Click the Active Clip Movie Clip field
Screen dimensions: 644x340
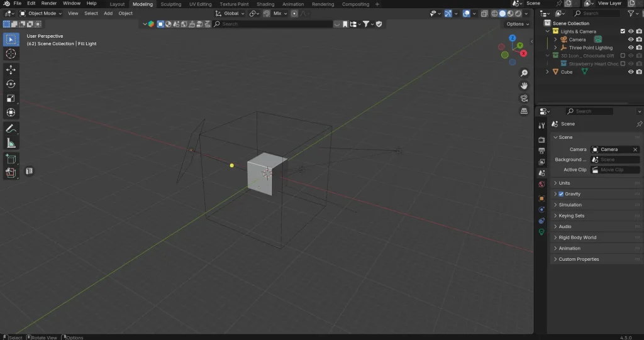coord(615,170)
